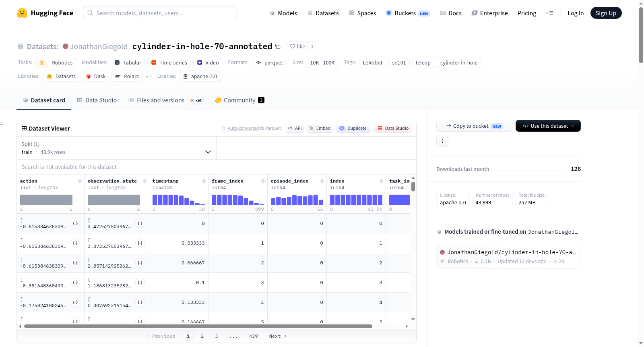Open the left sidebar toggle icon

tap(2, 125)
